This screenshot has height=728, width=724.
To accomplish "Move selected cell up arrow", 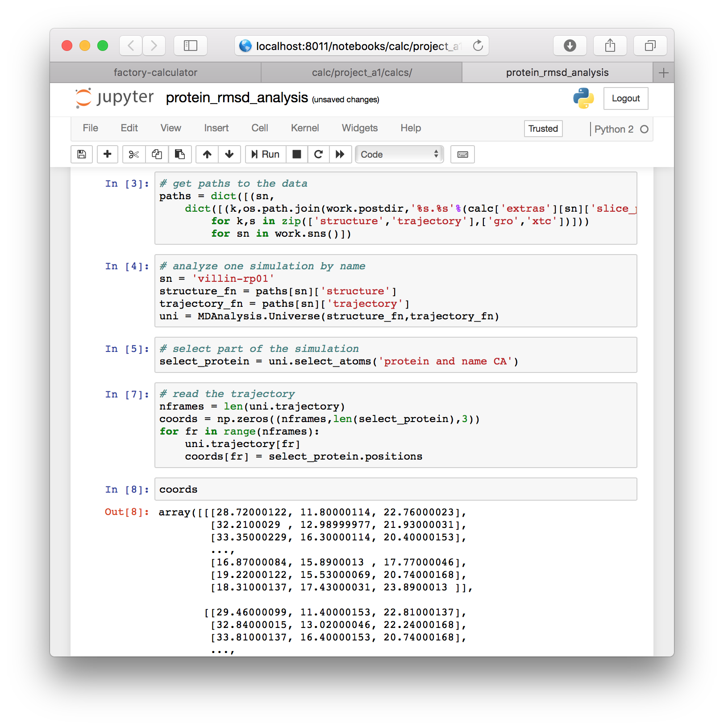I will coord(207,154).
